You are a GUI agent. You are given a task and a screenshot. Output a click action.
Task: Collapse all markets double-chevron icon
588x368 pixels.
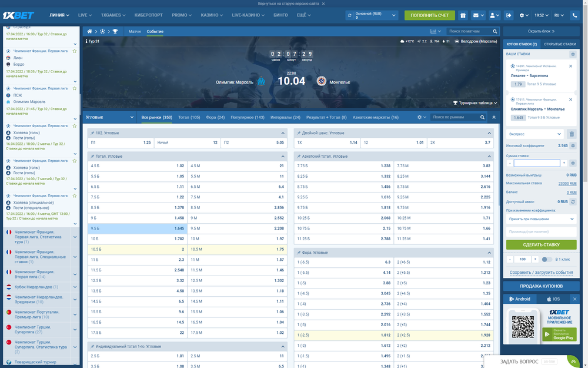tap(494, 117)
